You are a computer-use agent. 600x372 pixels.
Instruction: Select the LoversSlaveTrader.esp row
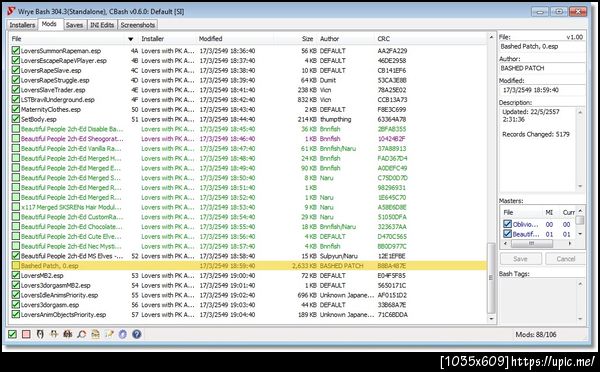tap(249, 90)
